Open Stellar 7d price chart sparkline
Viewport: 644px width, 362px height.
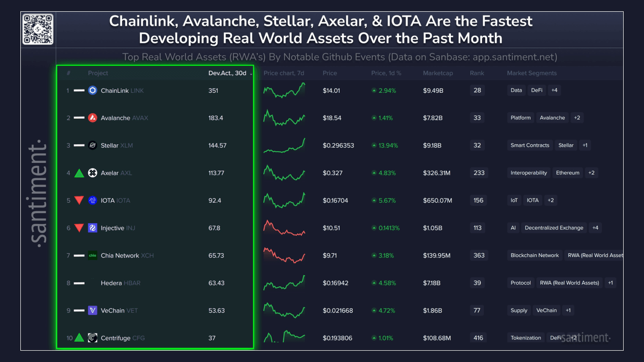click(284, 145)
